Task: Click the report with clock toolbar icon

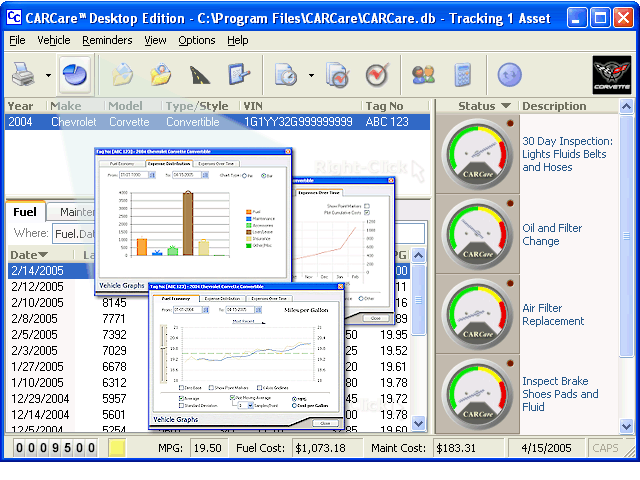Action: [x=286, y=75]
